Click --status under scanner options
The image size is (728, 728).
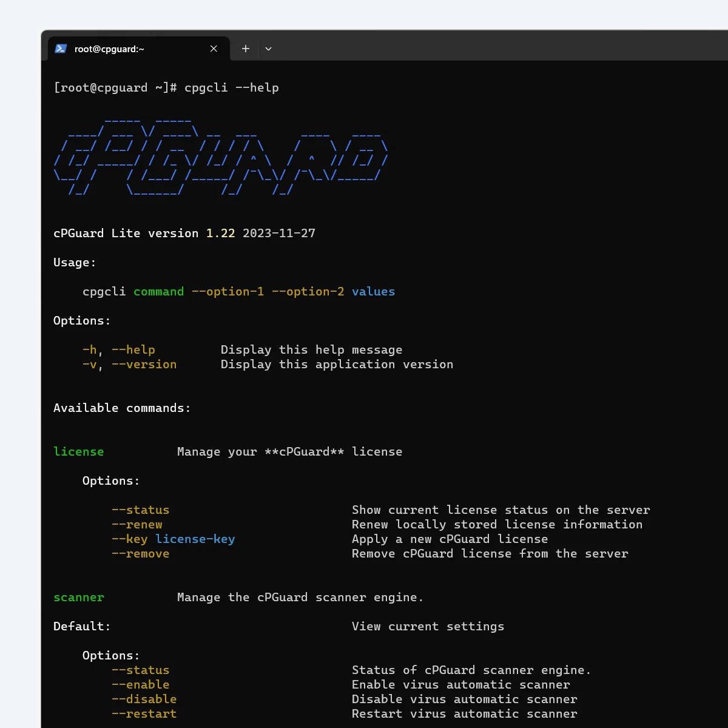pyautogui.click(x=140, y=670)
